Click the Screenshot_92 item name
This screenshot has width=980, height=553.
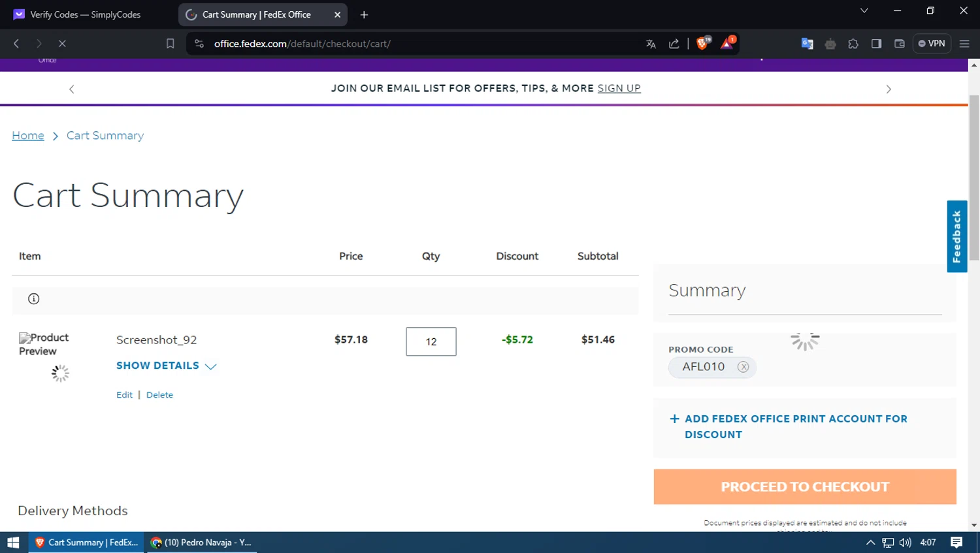[x=157, y=340]
